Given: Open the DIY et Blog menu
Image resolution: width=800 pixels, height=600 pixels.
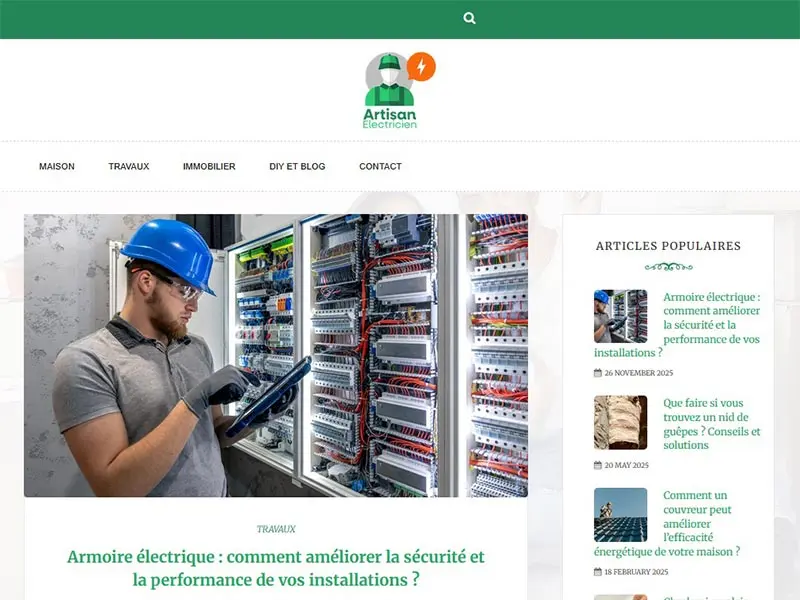Looking at the screenshot, I should click(297, 166).
